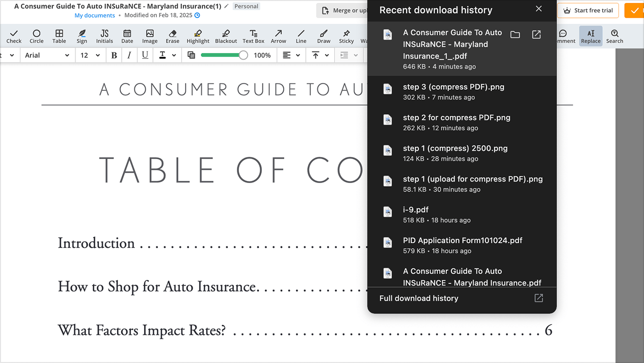Toggle underline formatting
Viewport: 644px width, 363px height.
click(145, 55)
